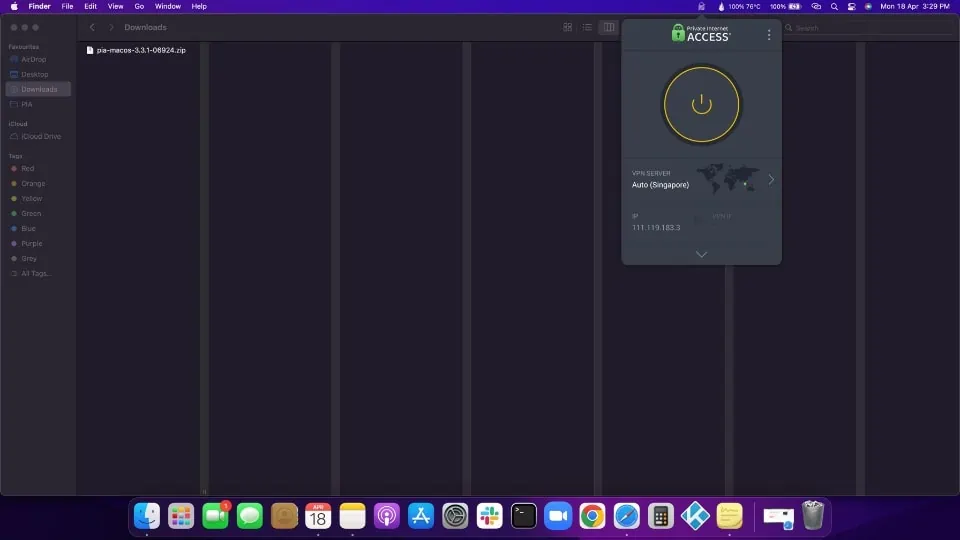The image size is (960, 540).
Task: Select pia-macos-3.3.1-06924.zip file
Action: click(136, 50)
